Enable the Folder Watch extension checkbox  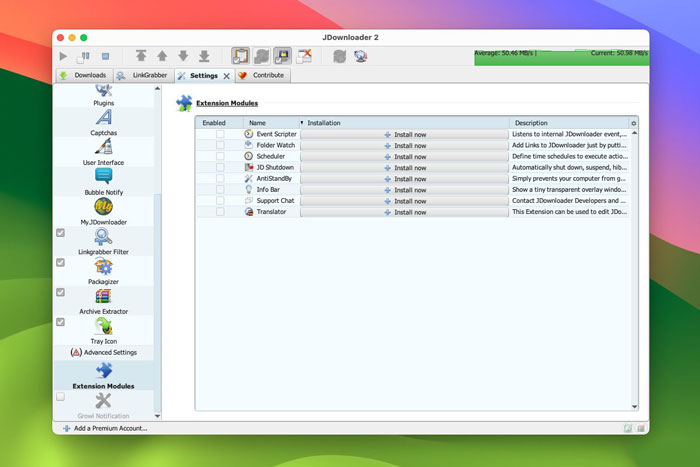click(220, 145)
